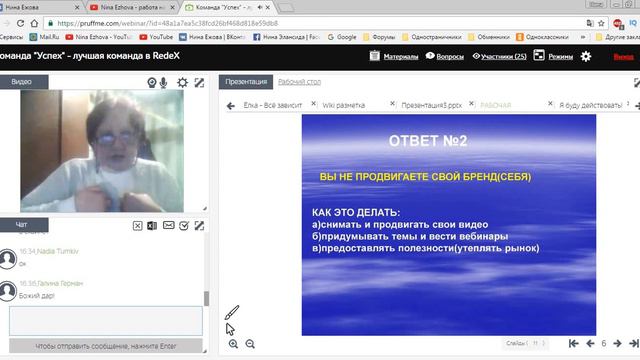Click the browser address bar URL
The width and height of the screenshot is (640, 360).
point(167,23)
